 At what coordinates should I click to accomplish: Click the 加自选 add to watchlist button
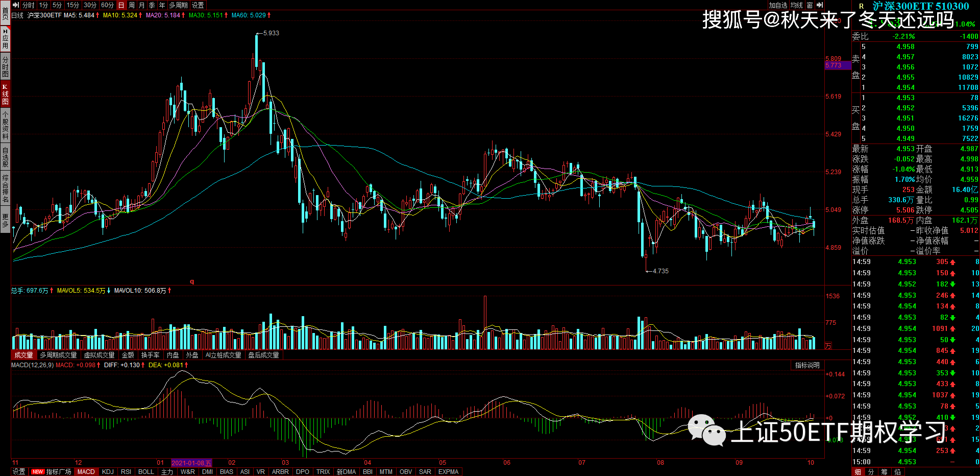coord(778,5)
